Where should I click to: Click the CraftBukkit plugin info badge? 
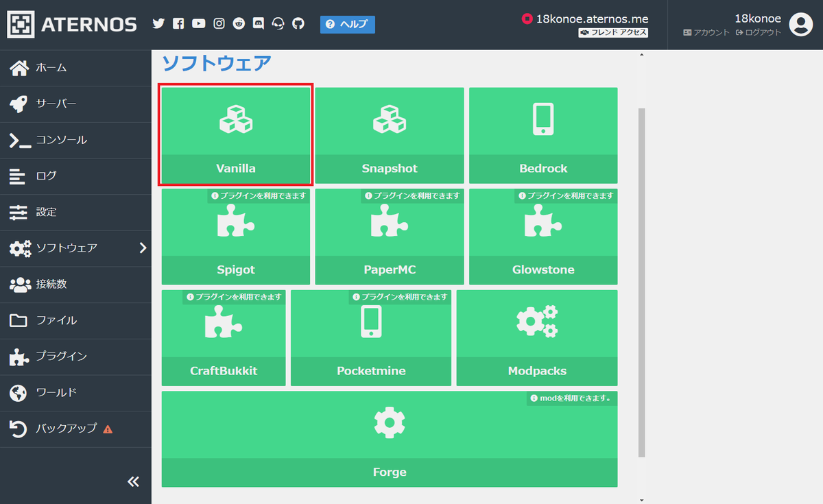(x=235, y=297)
